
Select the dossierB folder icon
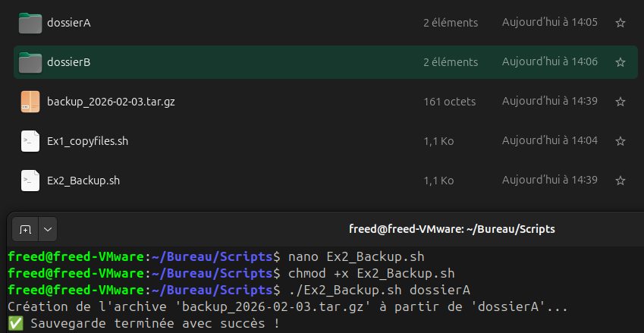30,62
